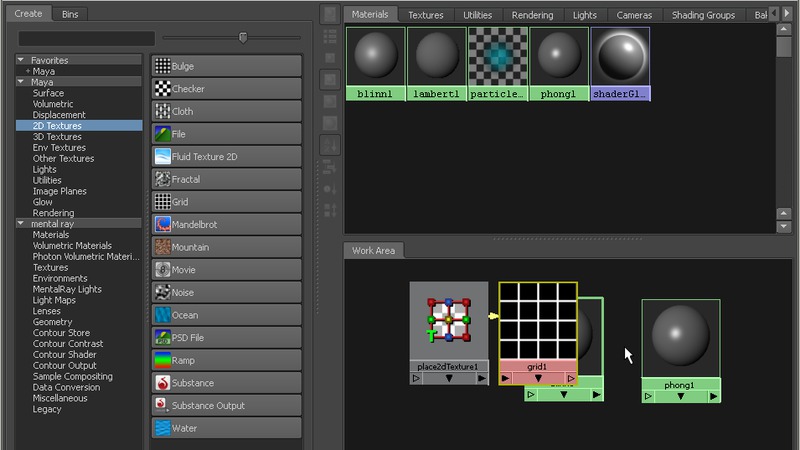This screenshot has width=800, height=450.
Task: Collapse the Favorites tree section
Action: pyautogui.click(x=21, y=60)
